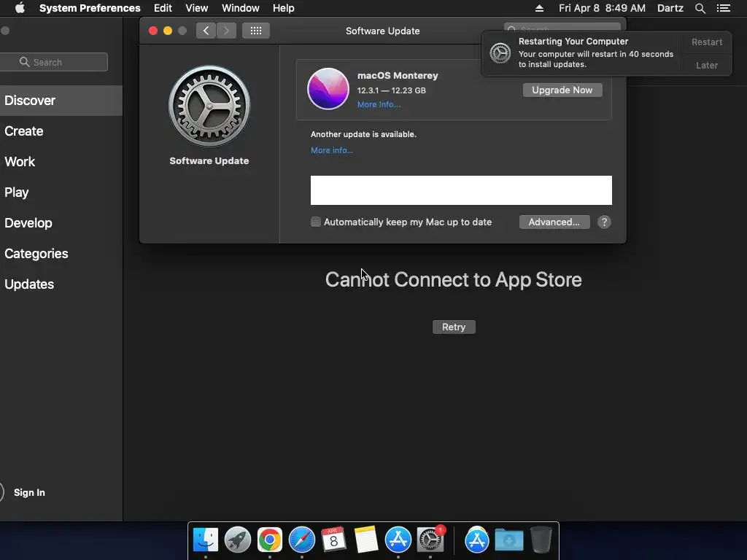Show all preferences grid button
This screenshot has height=560, width=747.
click(x=256, y=31)
